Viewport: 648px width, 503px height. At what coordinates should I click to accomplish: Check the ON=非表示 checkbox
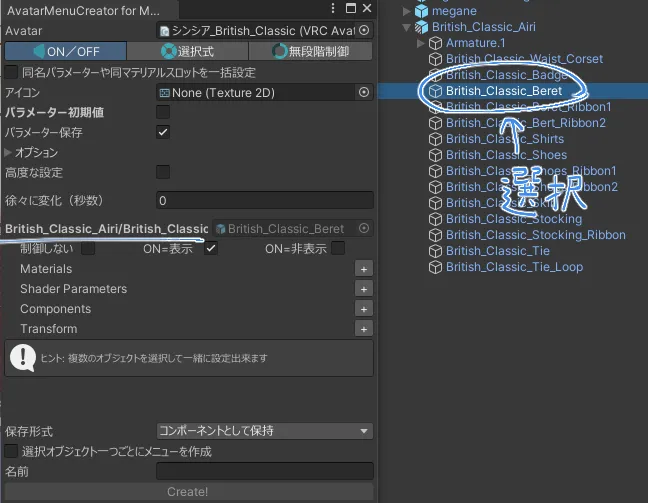[338, 248]
